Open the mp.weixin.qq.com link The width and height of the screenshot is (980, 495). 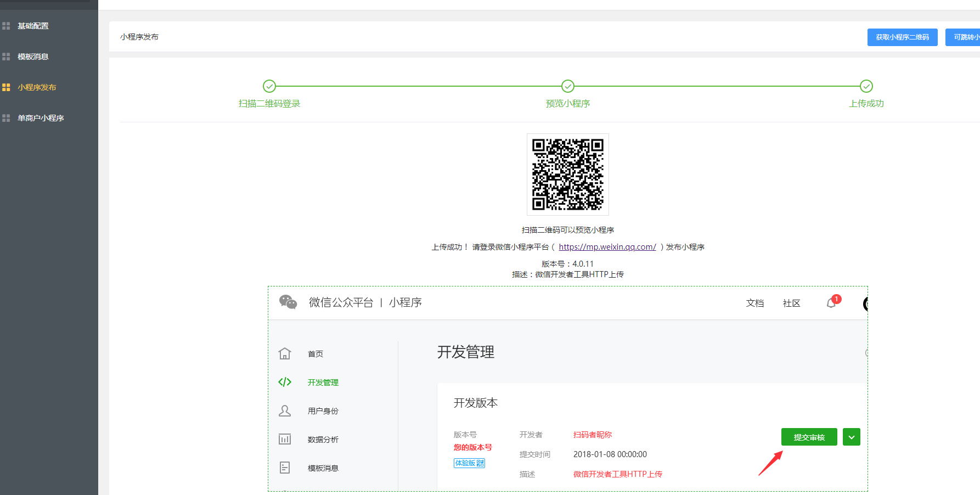point(607,247)
